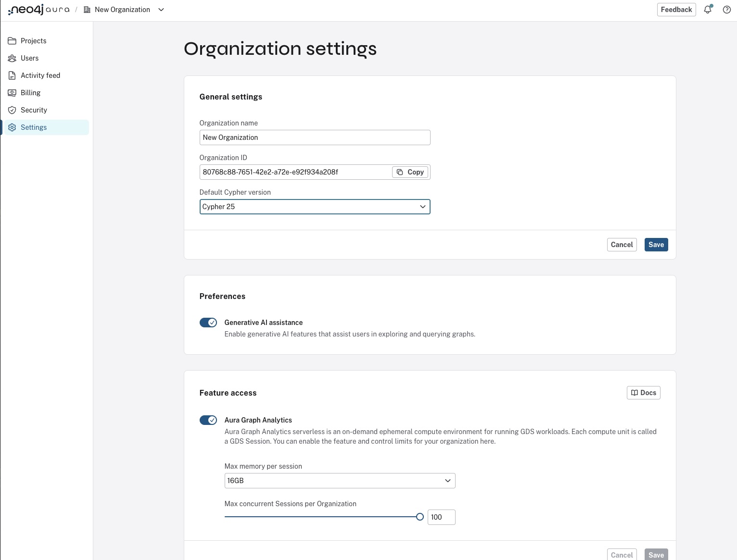The width and height of the screenshot is (737, 560).
Task: Click the neo4j aura logo
Action: 38,9
